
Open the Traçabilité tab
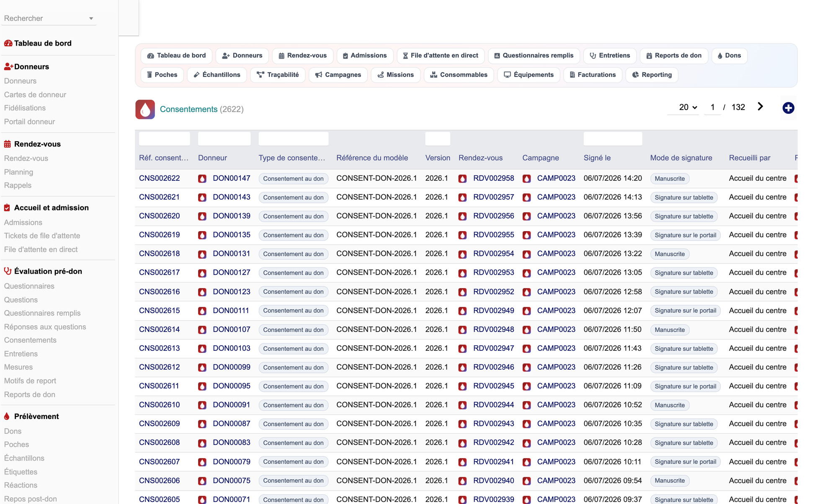(x=278, y=75)
